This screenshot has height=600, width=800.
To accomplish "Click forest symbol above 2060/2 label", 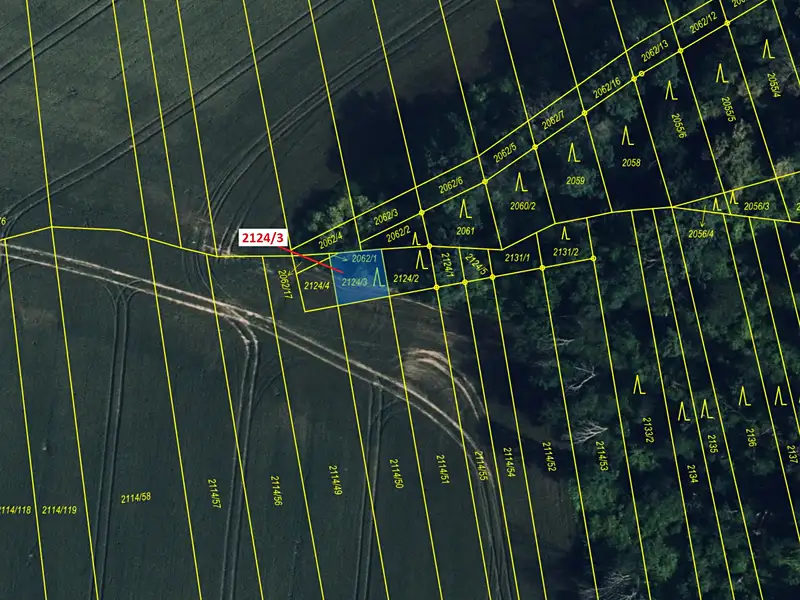I will (x=521, y=182).
